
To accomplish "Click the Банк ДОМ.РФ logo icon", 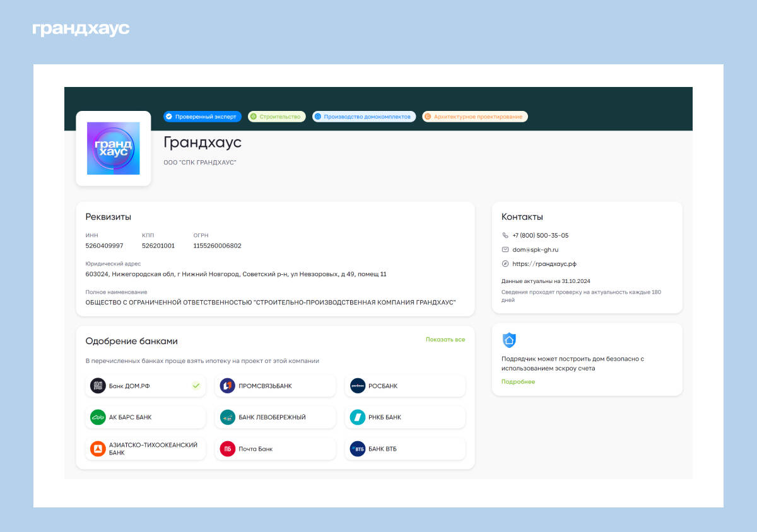I will 98,386.
